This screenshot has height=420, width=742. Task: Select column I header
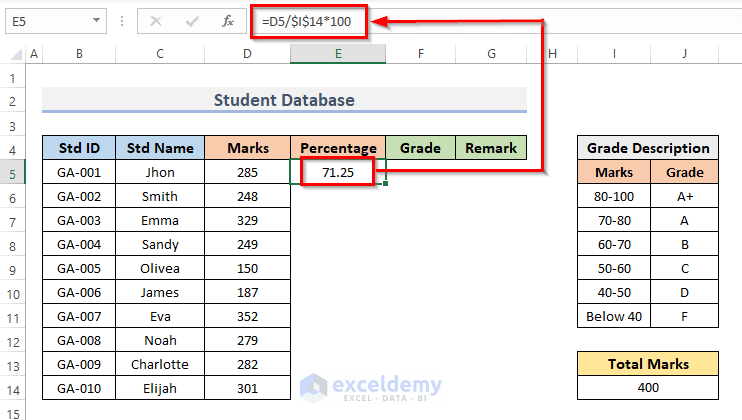613,54
